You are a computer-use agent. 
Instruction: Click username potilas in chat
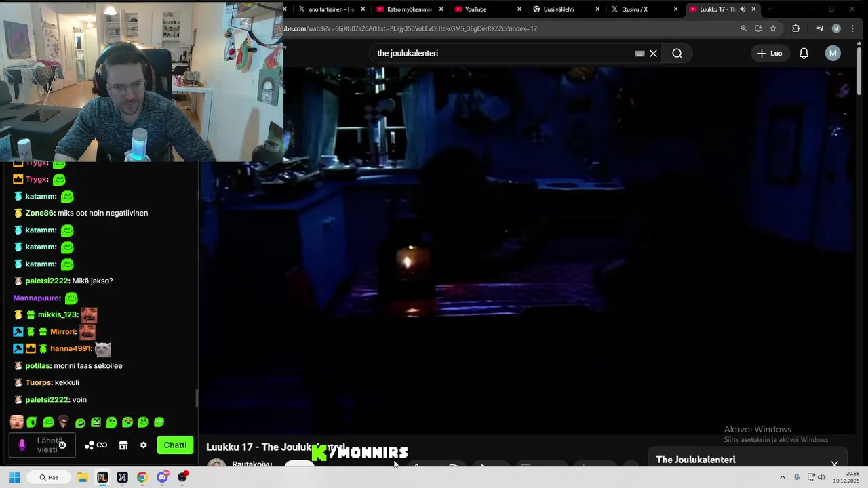click(37, 365)
